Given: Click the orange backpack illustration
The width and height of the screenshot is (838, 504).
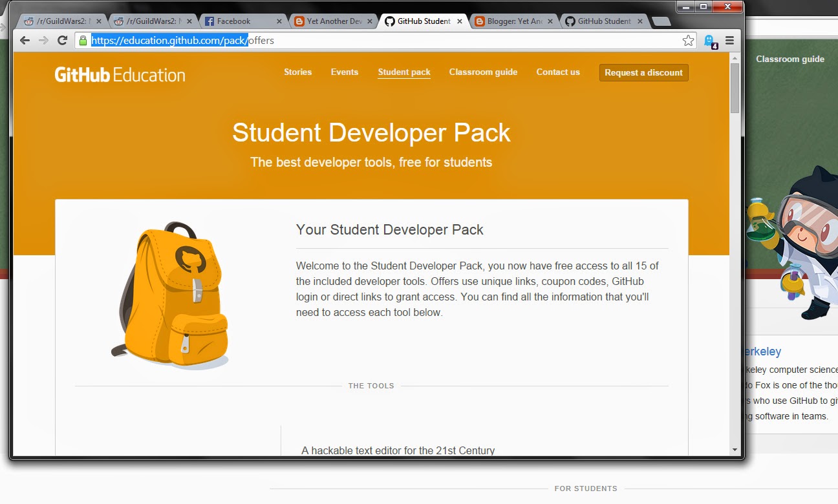Looking at the screenshot, I should coord(171,297).
